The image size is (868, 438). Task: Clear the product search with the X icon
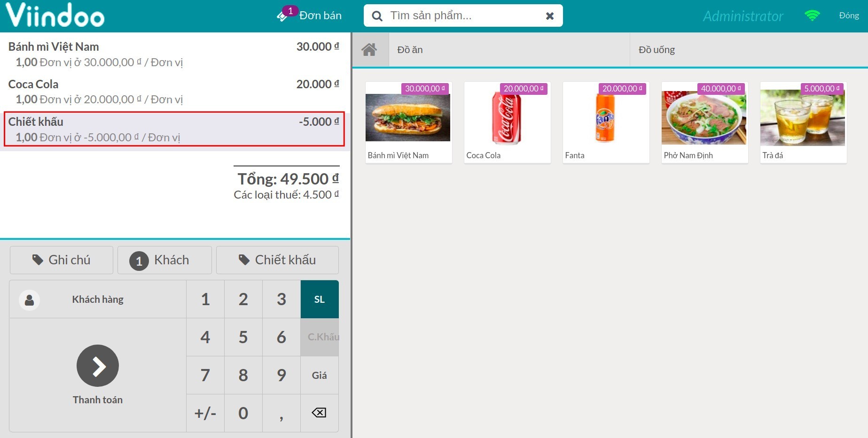click(x=549, y=16)
